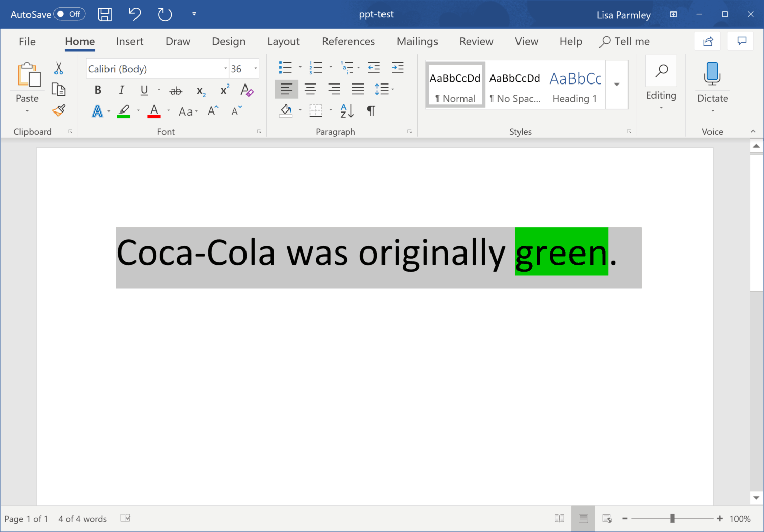The width and height of the screenshot is (764, 532).
Task: Toggle Show/Hide paragraph marks
Action: [x=371, y=110]
